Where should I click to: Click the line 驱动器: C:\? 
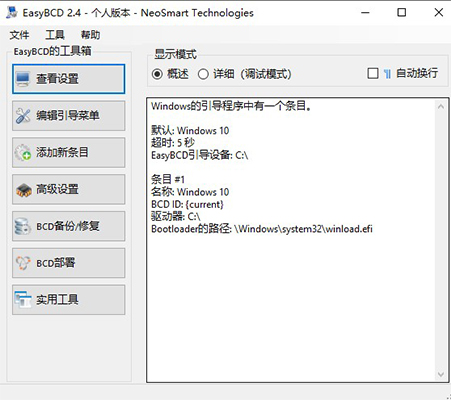tap(176, 216)
